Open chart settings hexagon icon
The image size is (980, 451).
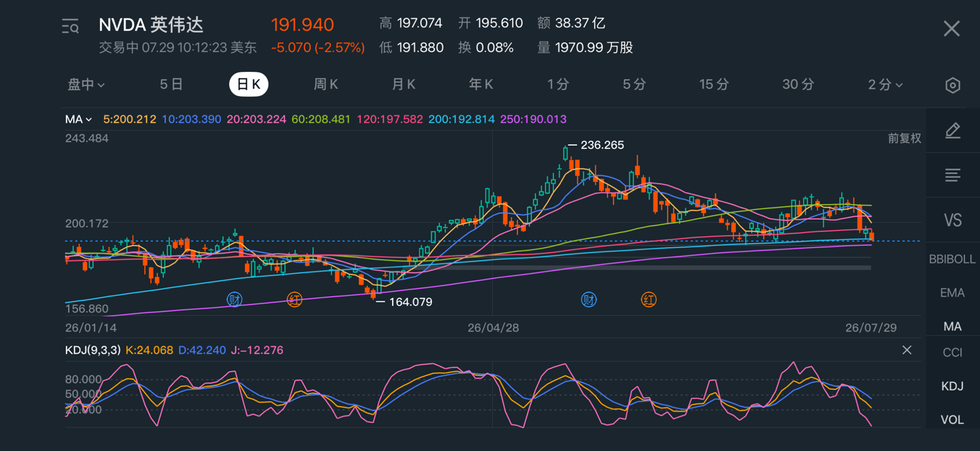[x=953, y=85]
